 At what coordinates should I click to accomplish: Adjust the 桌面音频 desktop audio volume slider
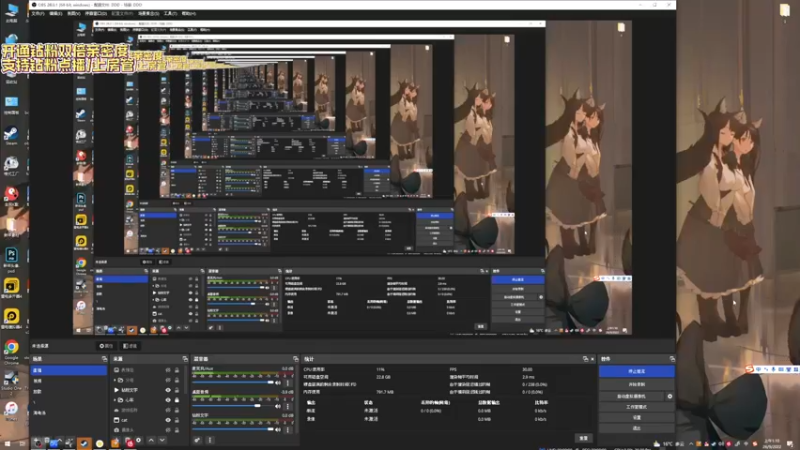tap(233, 406)
